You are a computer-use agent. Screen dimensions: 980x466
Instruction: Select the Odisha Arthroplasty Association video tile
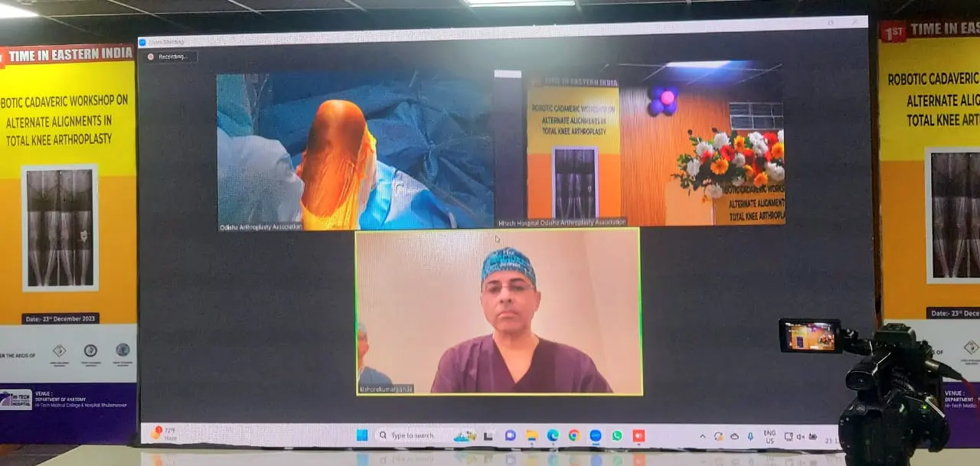(354, 151)
